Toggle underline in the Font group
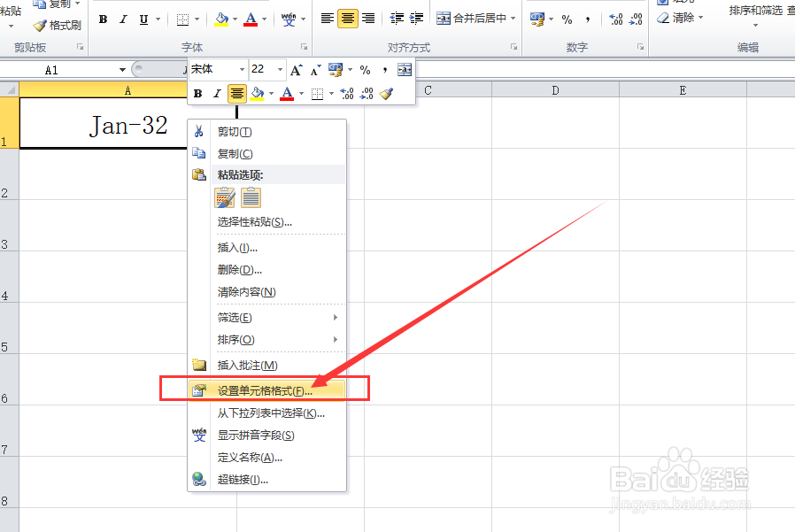The image size is (795, 532). (x=143, y=19)
